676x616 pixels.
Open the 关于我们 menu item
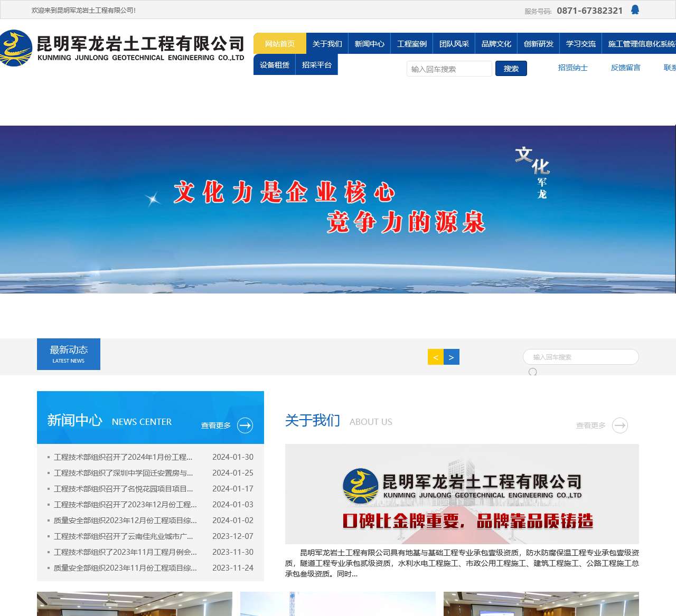(x=327, y=44)
